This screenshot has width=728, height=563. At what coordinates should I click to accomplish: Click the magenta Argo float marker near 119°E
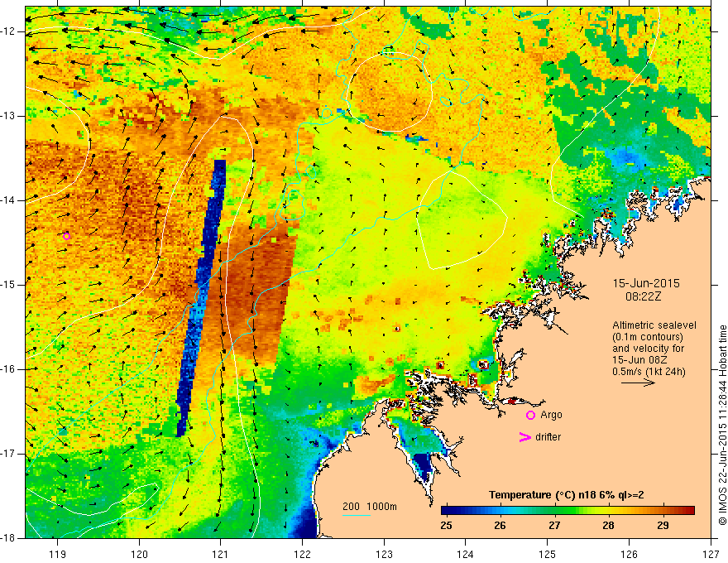(66, 237)
